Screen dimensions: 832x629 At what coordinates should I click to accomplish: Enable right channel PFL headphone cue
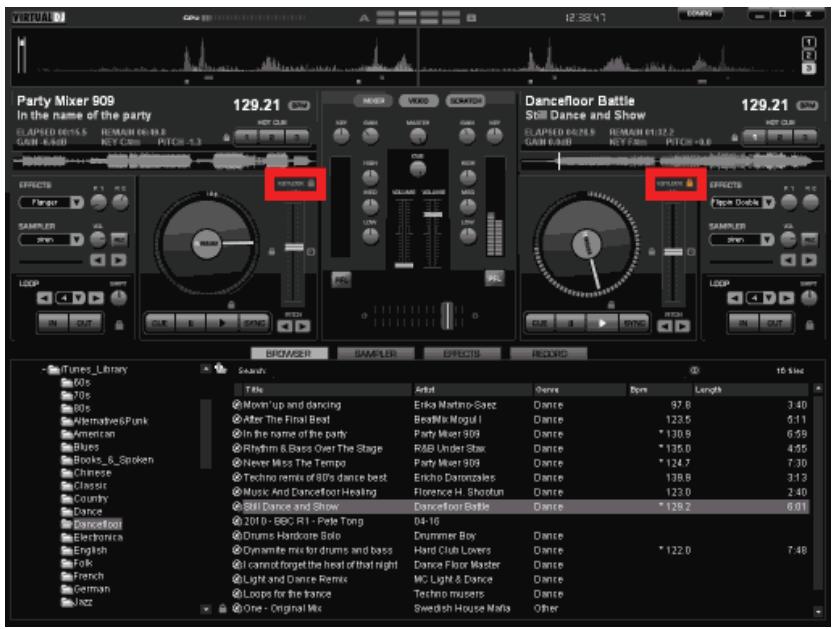point(494,278)
